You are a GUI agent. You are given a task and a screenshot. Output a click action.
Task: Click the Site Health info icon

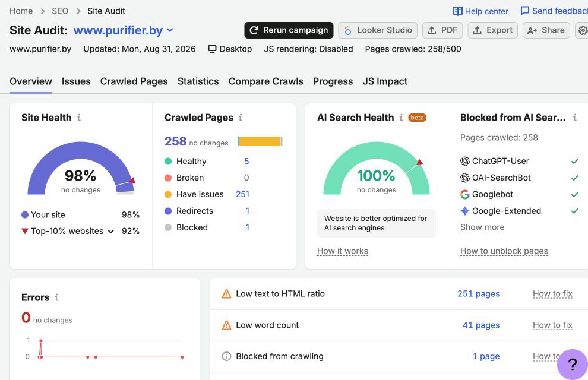[x=79, y=118]
